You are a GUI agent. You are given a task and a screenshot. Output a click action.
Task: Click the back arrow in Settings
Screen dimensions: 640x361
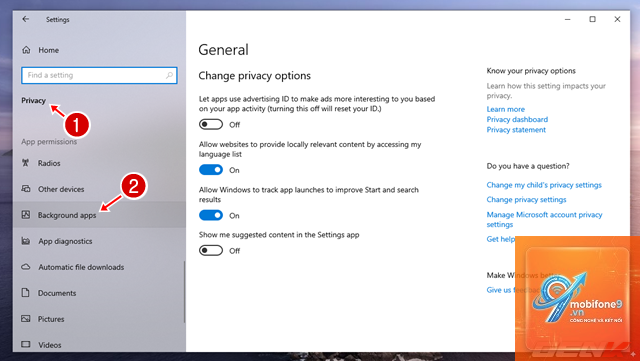click(x=26, y=19)
